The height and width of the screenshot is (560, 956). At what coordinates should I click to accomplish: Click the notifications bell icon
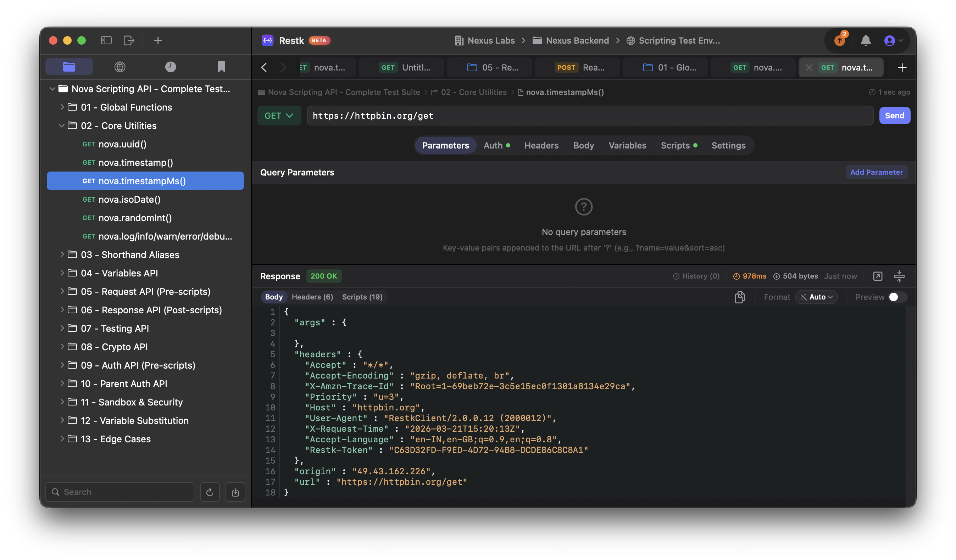865,40
